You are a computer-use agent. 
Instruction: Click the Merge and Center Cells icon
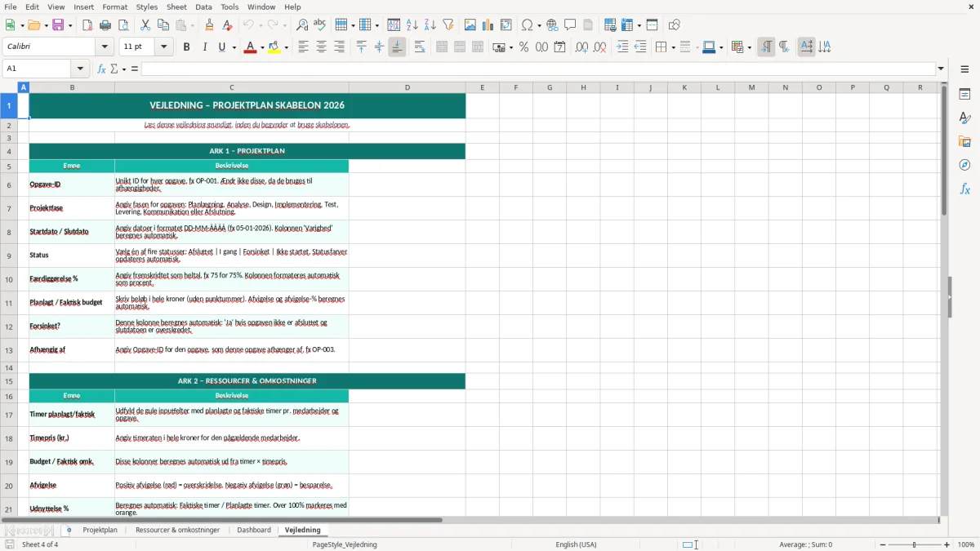[442, 47]
